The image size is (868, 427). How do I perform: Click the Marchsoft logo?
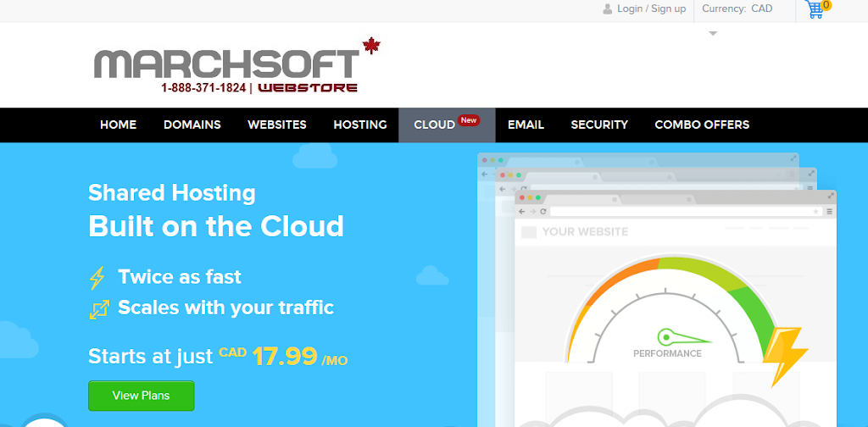coord(237,65)
